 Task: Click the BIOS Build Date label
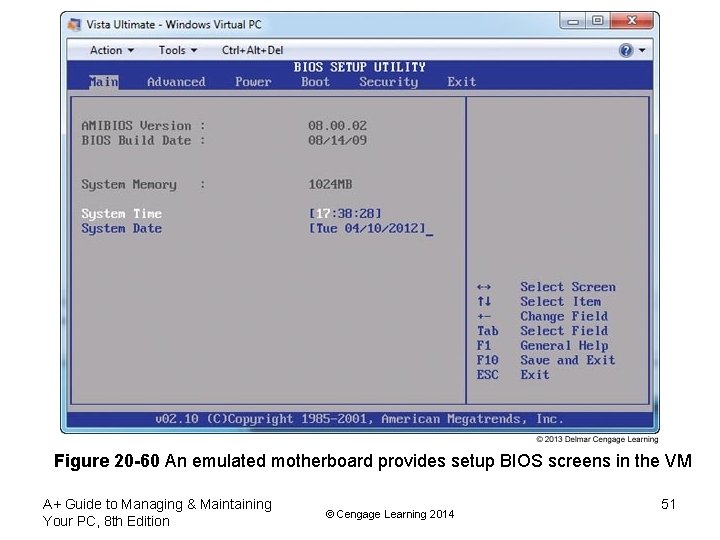click(x=143, y=140)
